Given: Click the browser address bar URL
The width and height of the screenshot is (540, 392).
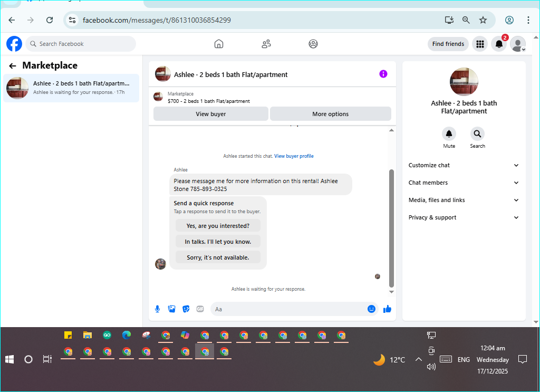Looking at the screenshot, I should (x=157, y=20).
